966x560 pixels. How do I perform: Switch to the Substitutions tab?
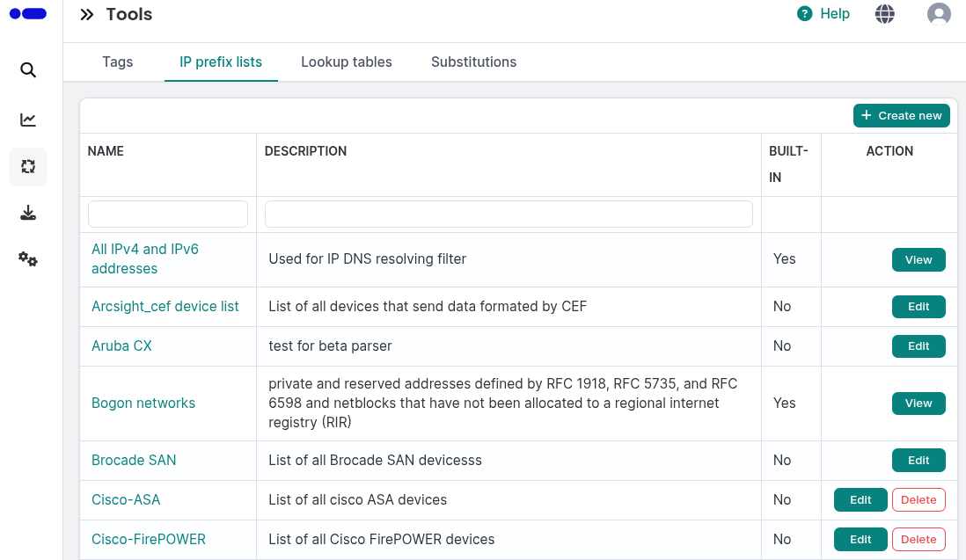(473, 62)
